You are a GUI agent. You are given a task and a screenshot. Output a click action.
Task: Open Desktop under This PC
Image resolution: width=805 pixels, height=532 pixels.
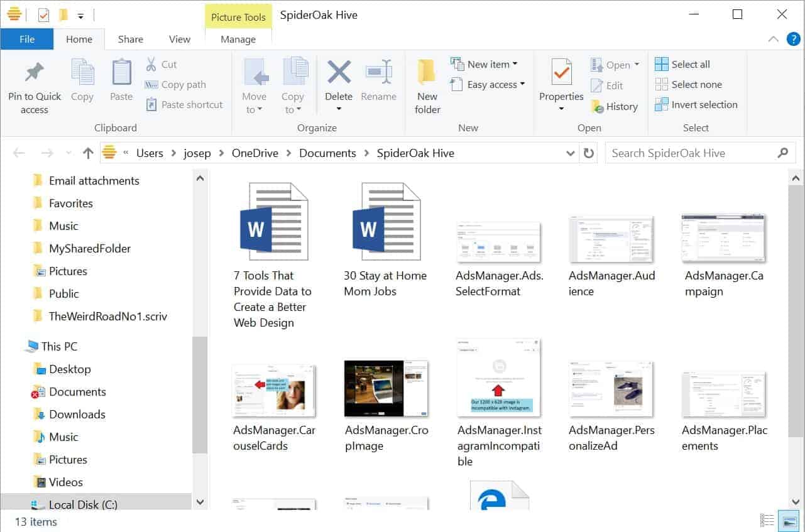(x=70, y=369)
